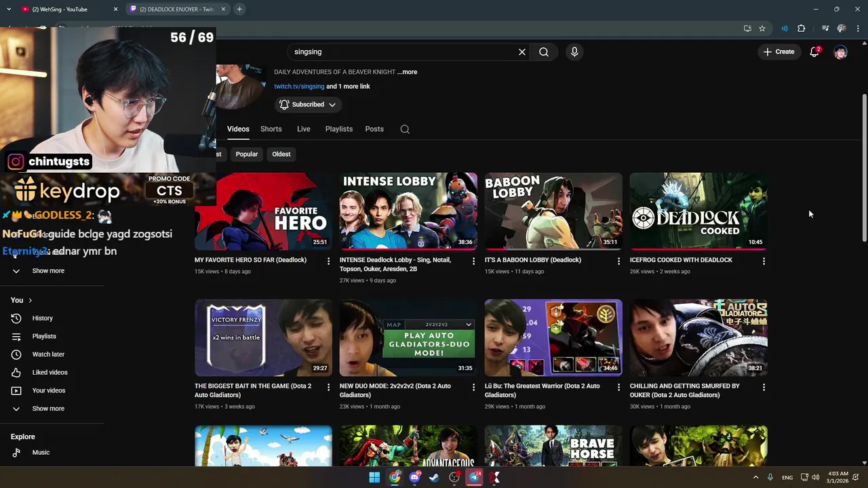Open title 'CHILLING AND GETTING SMURFED BY OUKER'

(684, 390)
